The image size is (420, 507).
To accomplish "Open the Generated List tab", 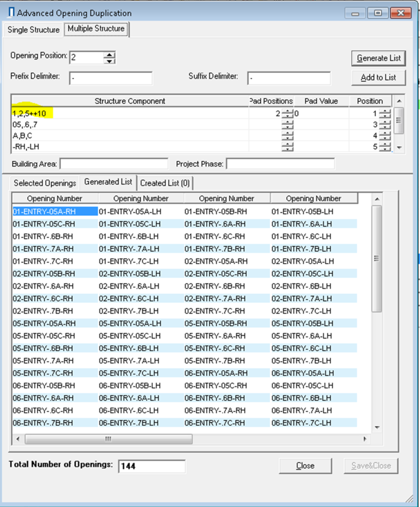I will [108, 182].
